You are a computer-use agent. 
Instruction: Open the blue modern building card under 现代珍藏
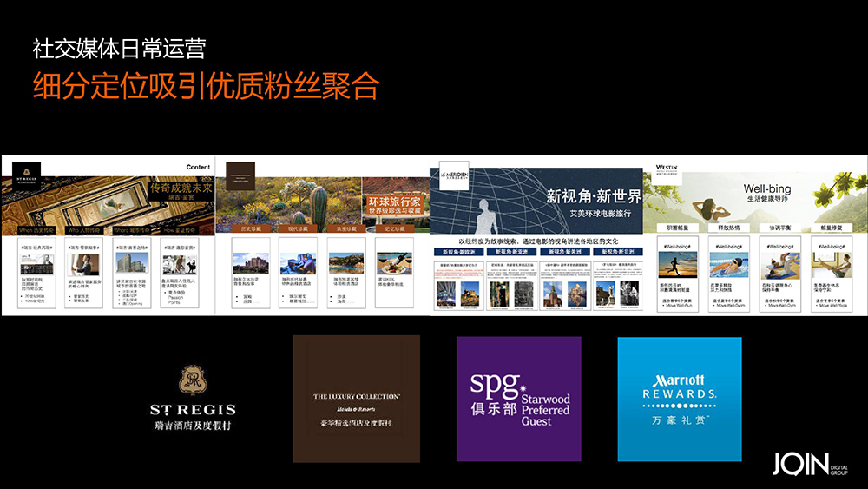point(298,273)
